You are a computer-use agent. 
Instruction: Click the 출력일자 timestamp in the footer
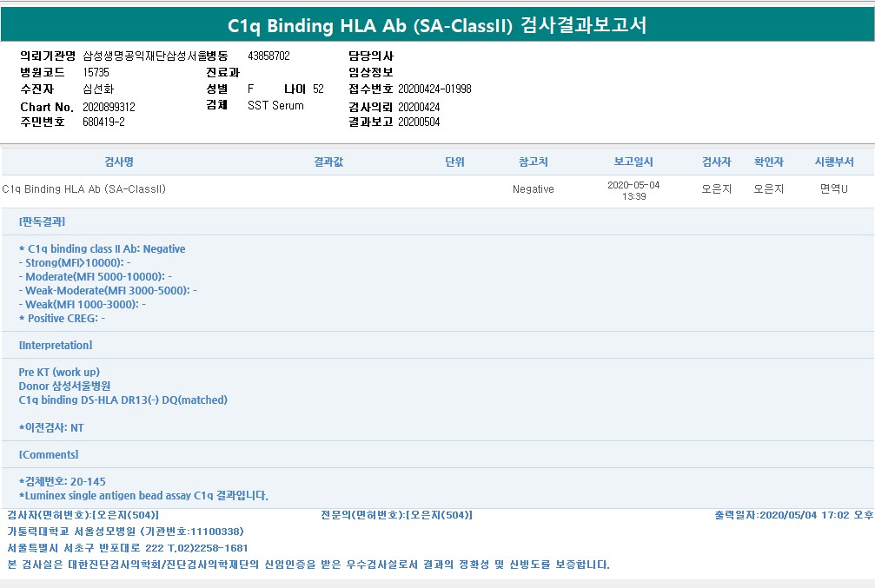coord(793,515)
